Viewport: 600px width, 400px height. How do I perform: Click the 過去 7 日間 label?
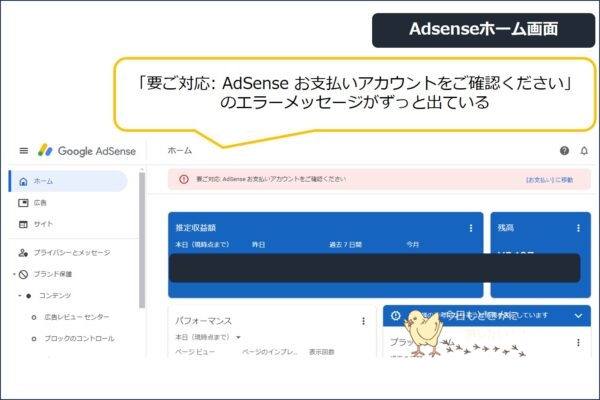point(346,245)
